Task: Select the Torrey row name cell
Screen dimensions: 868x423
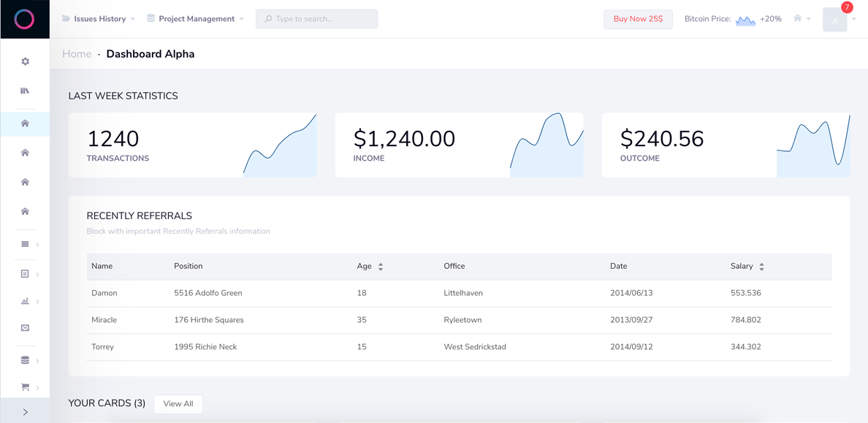Action: click(102, 346)
